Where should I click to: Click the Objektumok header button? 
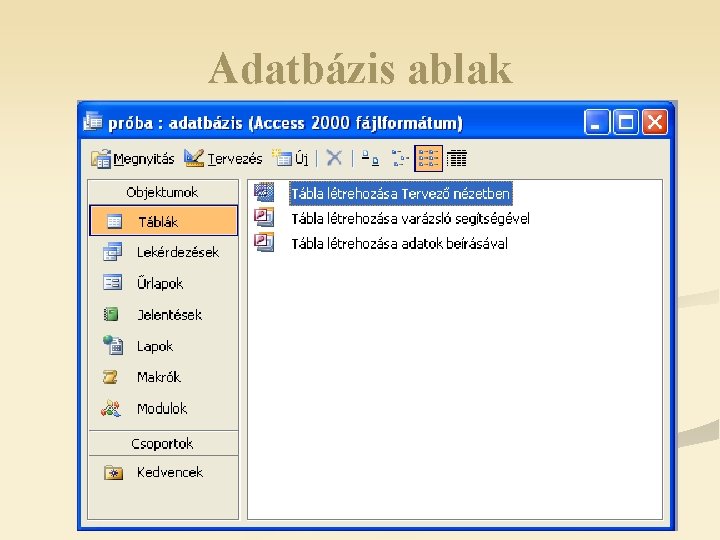163,192
